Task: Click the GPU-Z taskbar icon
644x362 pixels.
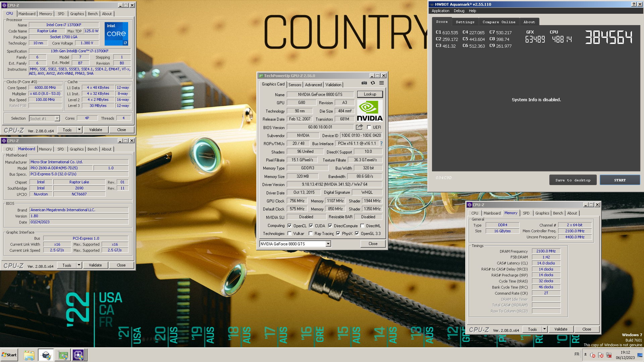Action: point(63,355)
